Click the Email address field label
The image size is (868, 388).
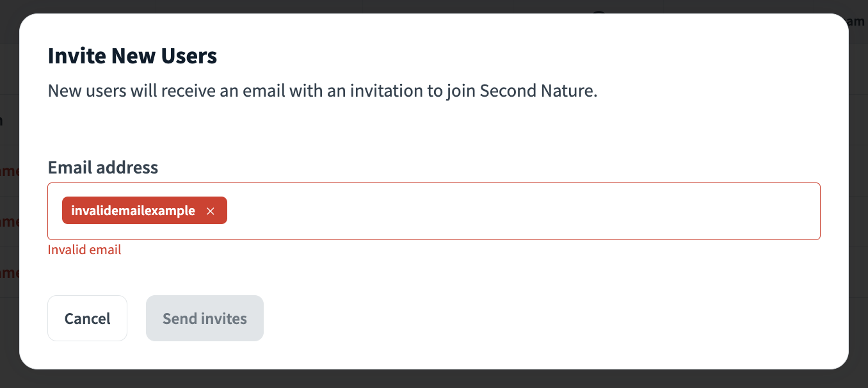click(x=103, y=168)
